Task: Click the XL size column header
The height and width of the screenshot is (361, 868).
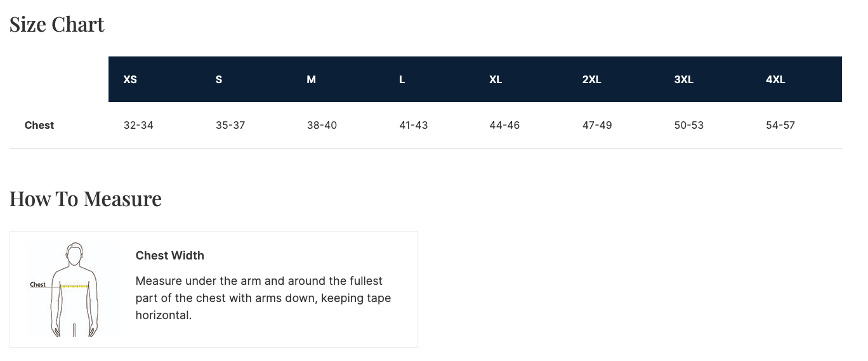Action: click(x=496, y=80)
